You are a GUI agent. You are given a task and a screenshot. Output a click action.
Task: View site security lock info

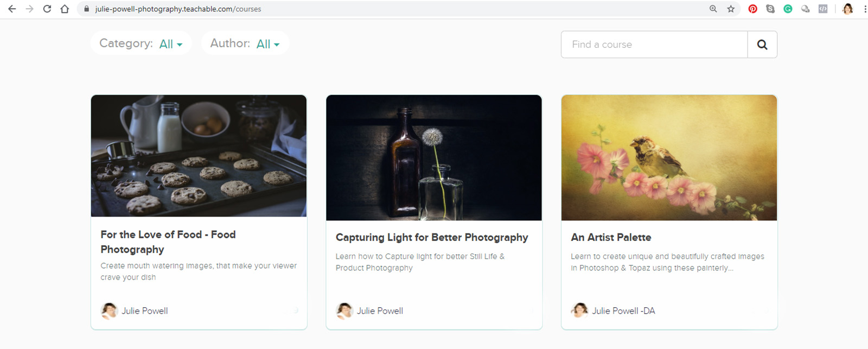point(86,9)
